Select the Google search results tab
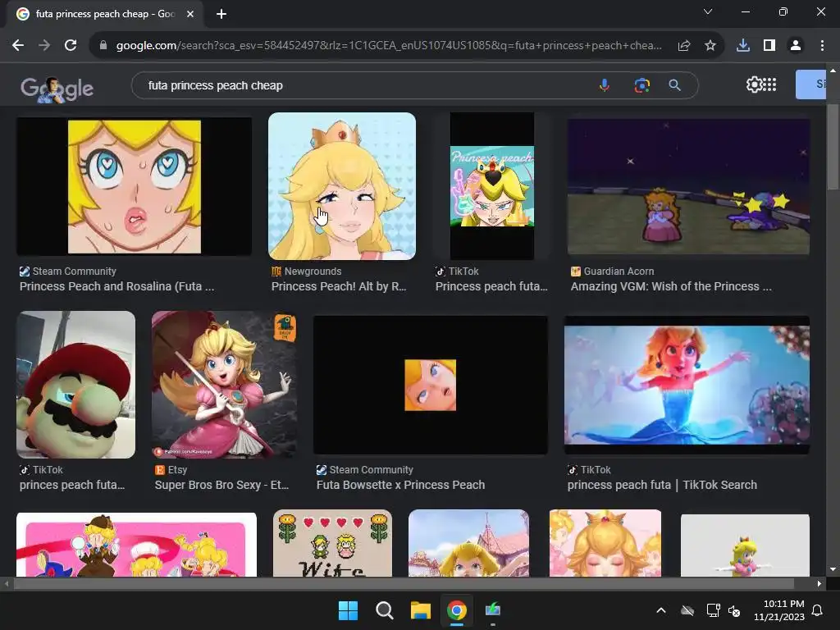Screen dimensions: 840x630 click(x=104, y=14)
